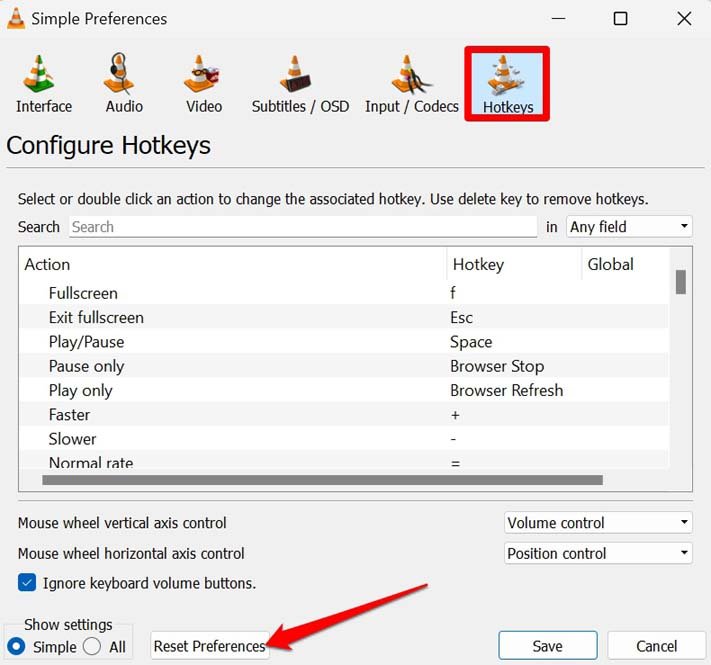Click the Action column header
The image size is (711, 665).
click(233, 264)
